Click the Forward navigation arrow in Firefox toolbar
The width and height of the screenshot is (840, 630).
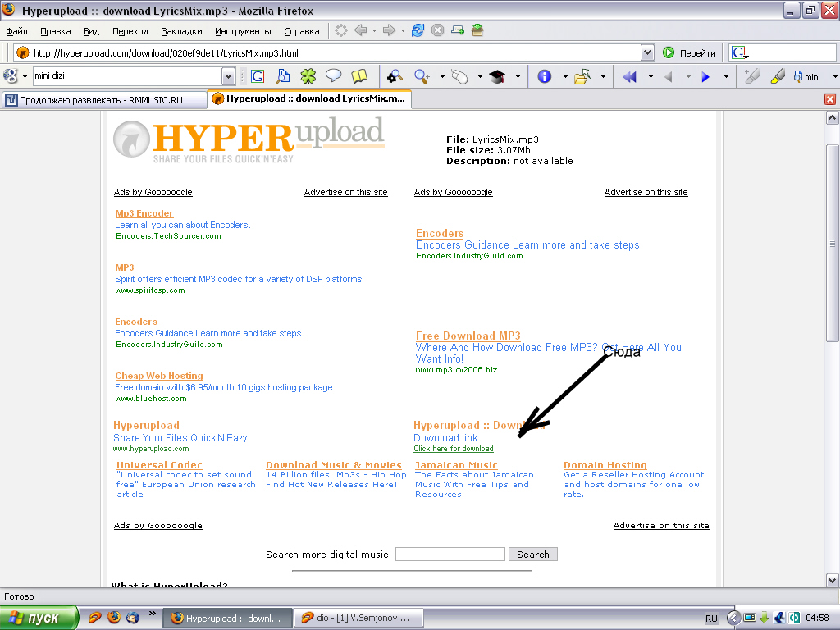(x=389, y=30)
